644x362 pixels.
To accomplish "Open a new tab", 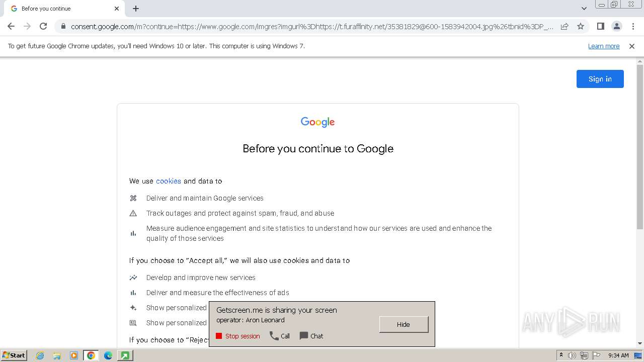I will click(x=136, y=9).
